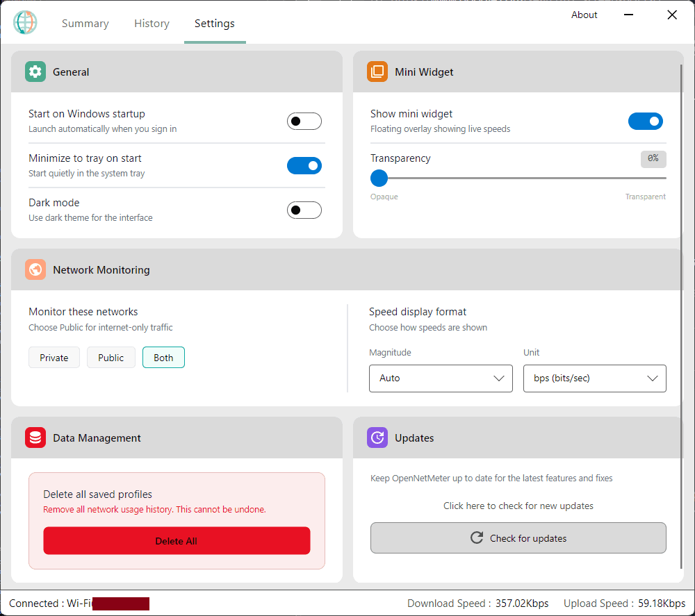Screen dimensions: 695x616
Task: Click 'Keep OpenNetMeter up to date' description
Action: click(x=491, y=478)
